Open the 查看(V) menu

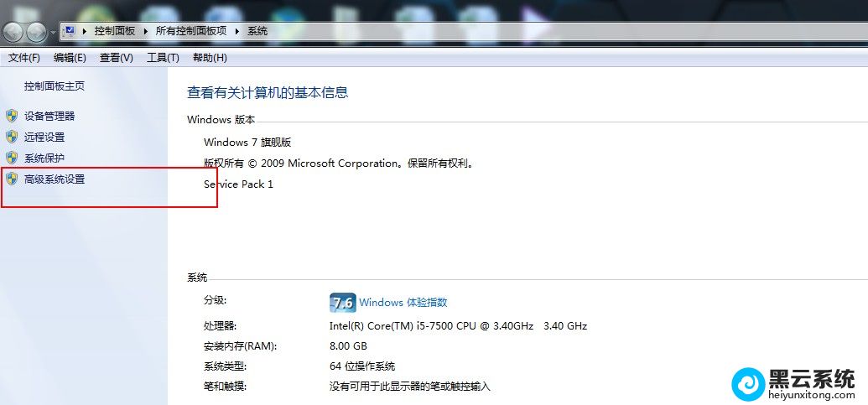coord(116,58)
